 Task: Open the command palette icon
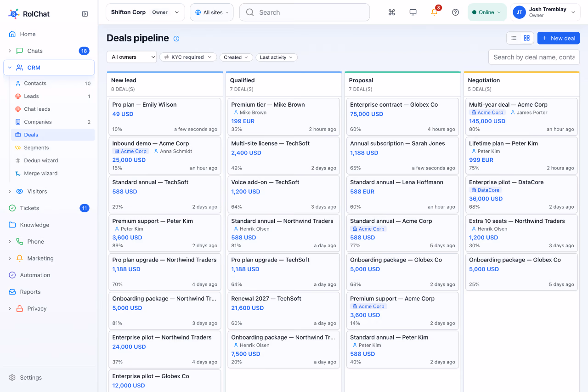pos(392,12)
